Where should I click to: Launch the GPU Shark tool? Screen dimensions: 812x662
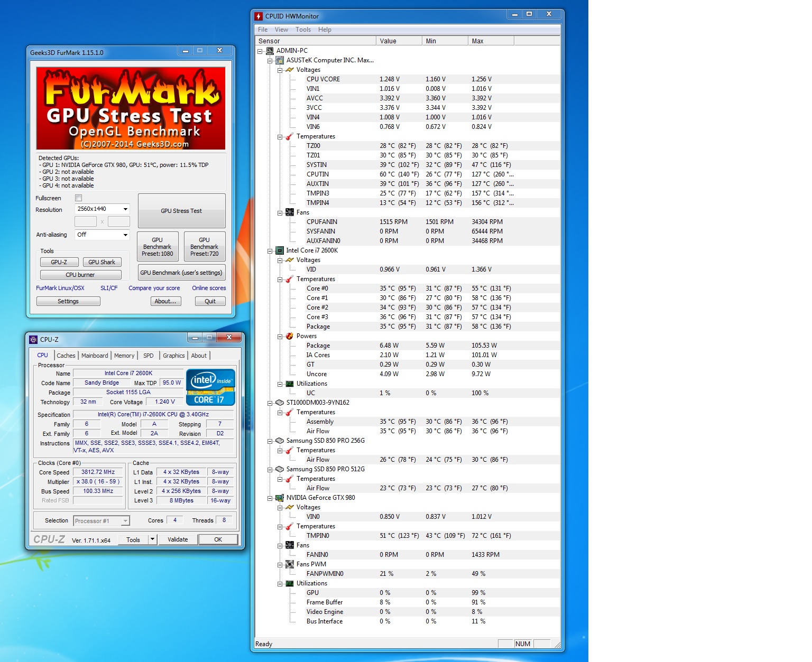[101, 262]
